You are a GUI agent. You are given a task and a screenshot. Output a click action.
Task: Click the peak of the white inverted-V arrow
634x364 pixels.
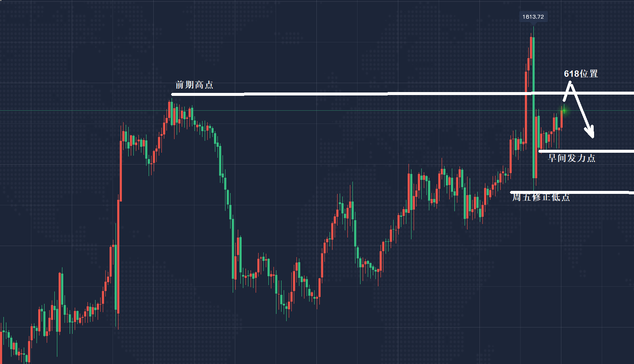[x=570, y=84]
